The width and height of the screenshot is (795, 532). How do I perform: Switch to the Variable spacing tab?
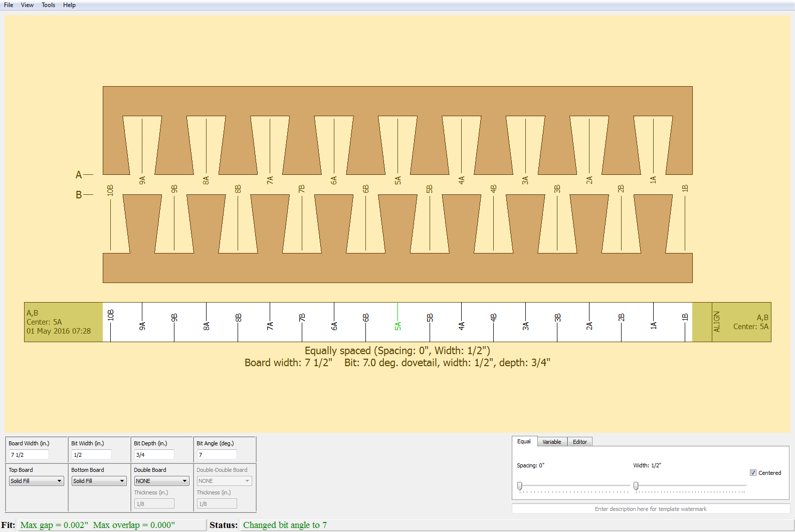tap(551, 442)
